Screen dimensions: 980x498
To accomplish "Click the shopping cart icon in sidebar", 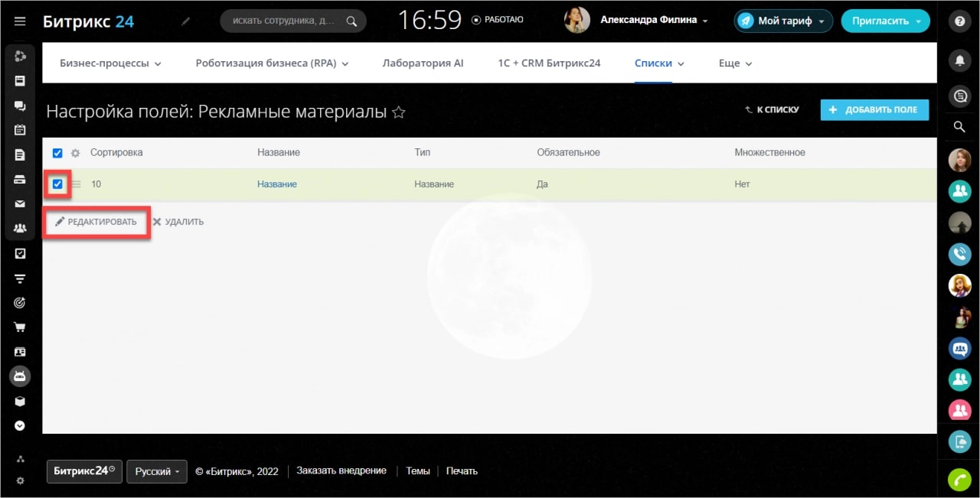I will click(20, 327).
